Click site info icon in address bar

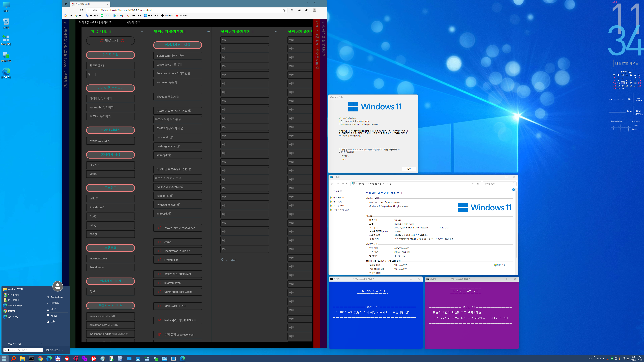pos(90,10)
